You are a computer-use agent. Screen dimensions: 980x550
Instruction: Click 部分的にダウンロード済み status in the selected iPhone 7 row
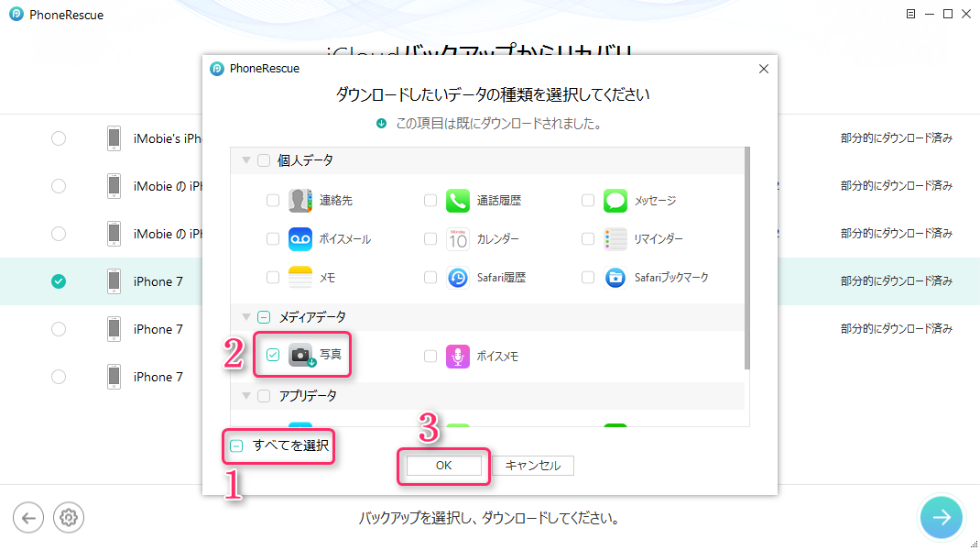point(897,280)
